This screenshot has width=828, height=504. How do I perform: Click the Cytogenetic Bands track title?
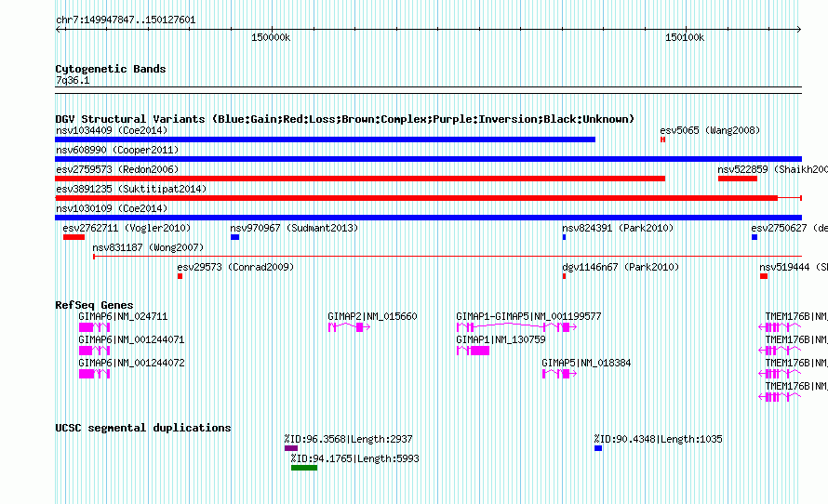[111, 69]
